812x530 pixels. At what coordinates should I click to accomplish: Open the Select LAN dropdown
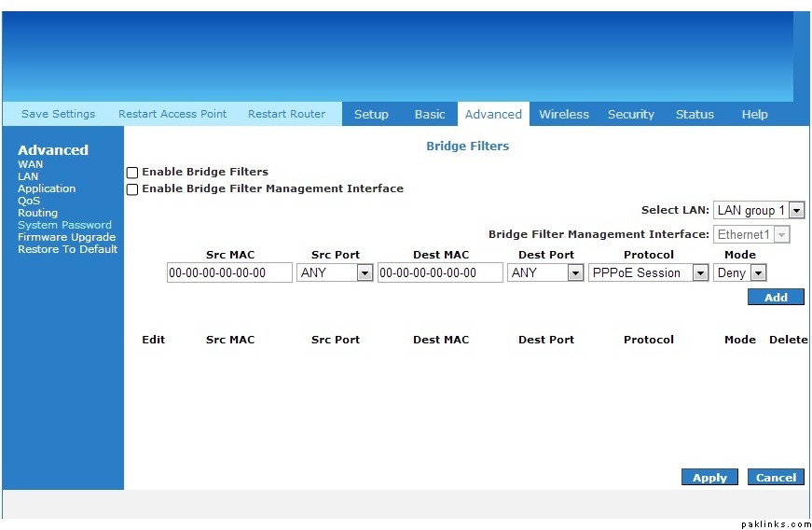tap(759, 211)
